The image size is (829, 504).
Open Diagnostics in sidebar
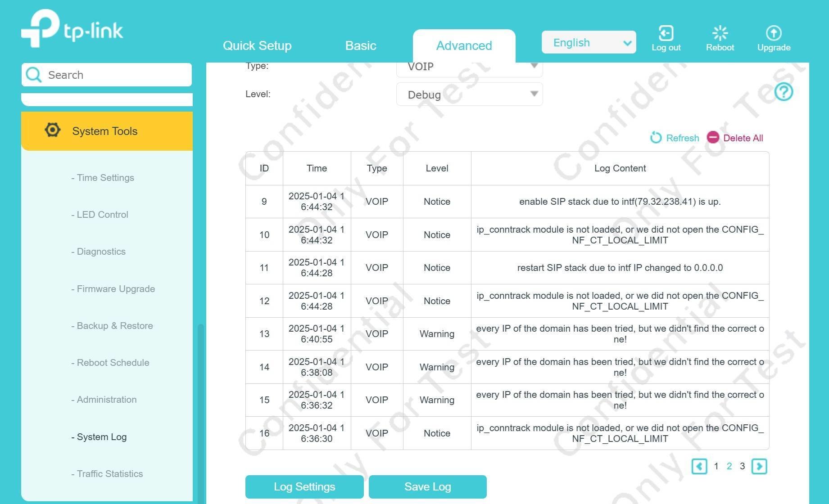tap(98, 252)
